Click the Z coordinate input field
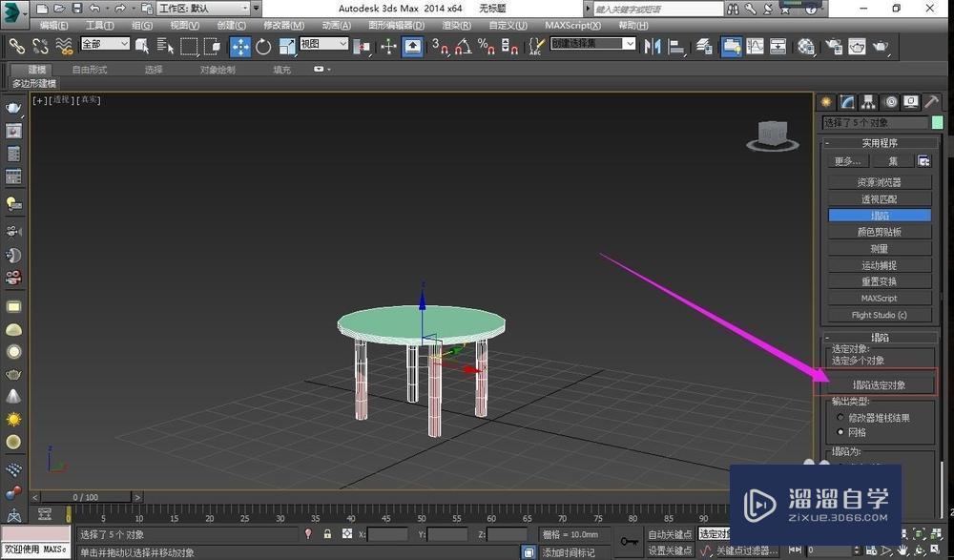The image size is (954, 560). pos(506,534)
